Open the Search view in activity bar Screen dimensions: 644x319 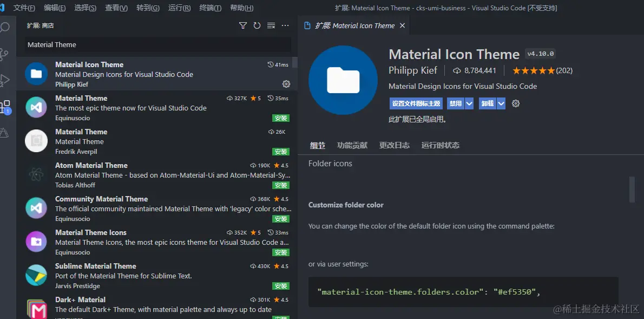pos(5,28)
